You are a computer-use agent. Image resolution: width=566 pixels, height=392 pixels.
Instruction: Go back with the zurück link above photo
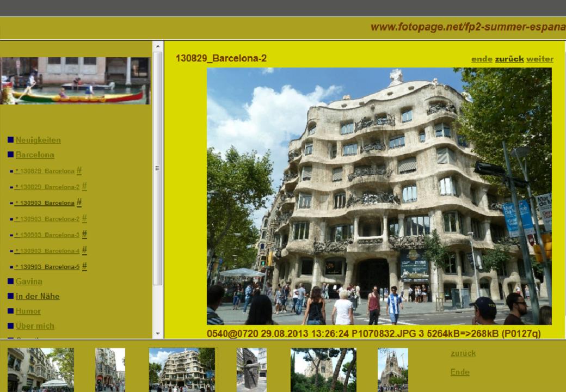click(x=509, y=59)
